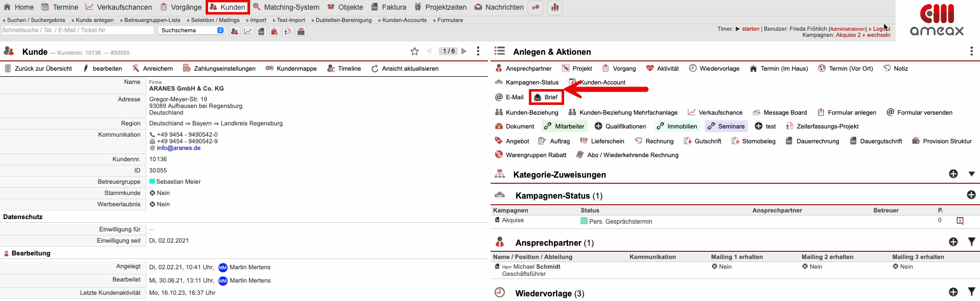This screenshot has height=301, width=980.
Task: Add a new Kategorie-Zuweisung with the plus icon
Action: tap(953, 174)
